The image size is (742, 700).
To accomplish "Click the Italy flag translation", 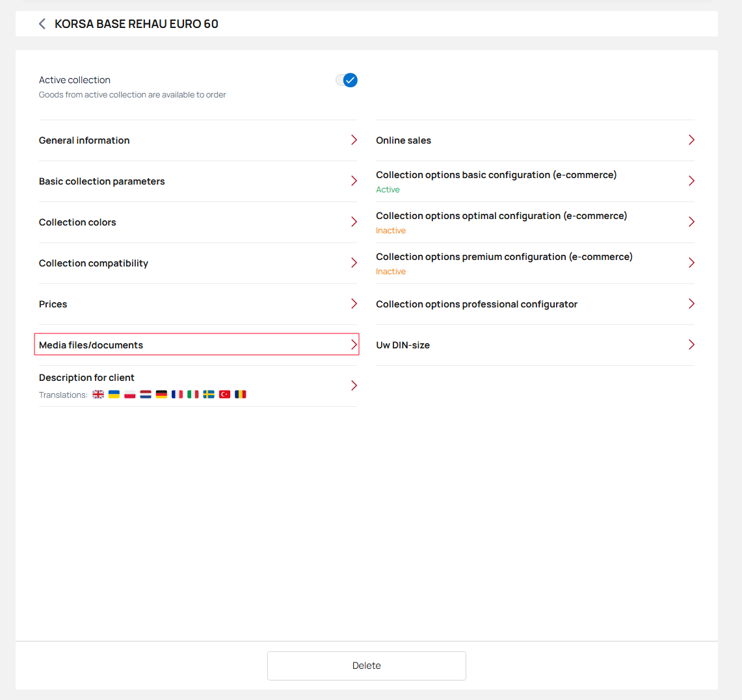I will [x=193, y=395].
